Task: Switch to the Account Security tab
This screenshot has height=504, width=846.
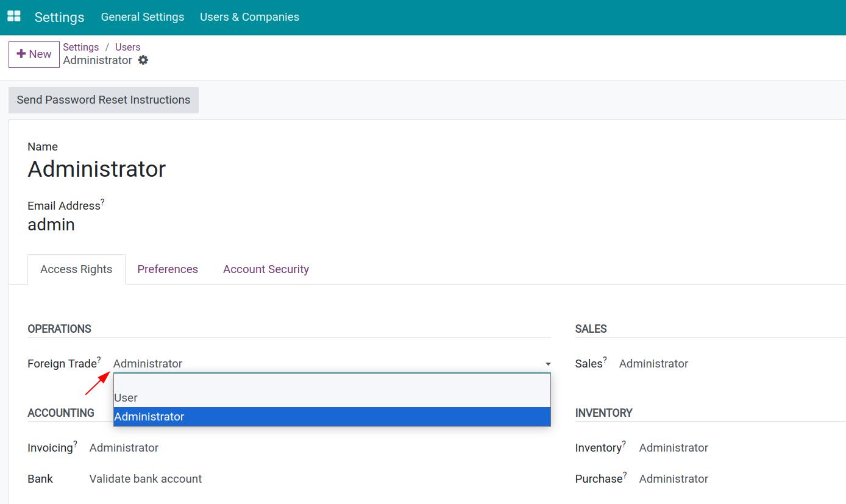Action: [x=266, y=269]
